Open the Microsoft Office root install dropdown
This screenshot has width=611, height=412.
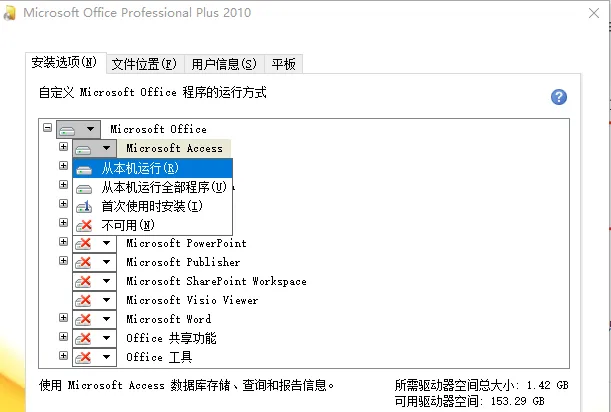point(78,129)
